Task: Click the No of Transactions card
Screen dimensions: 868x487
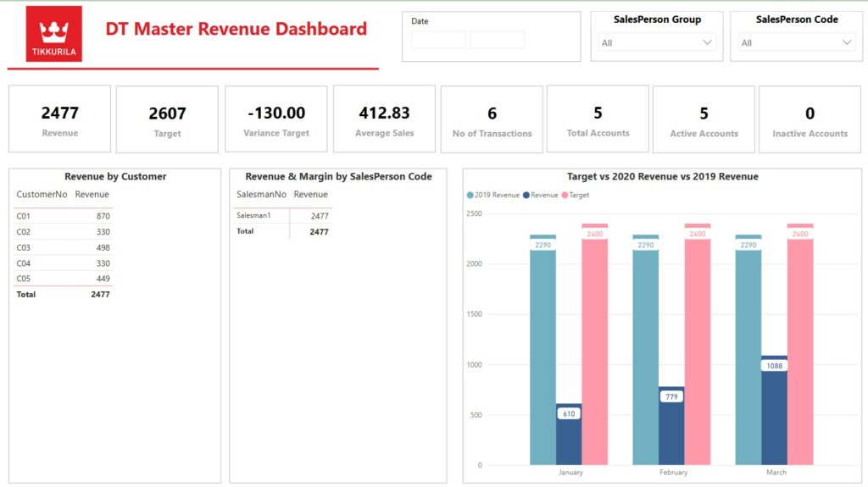Action: coord(492,119)
